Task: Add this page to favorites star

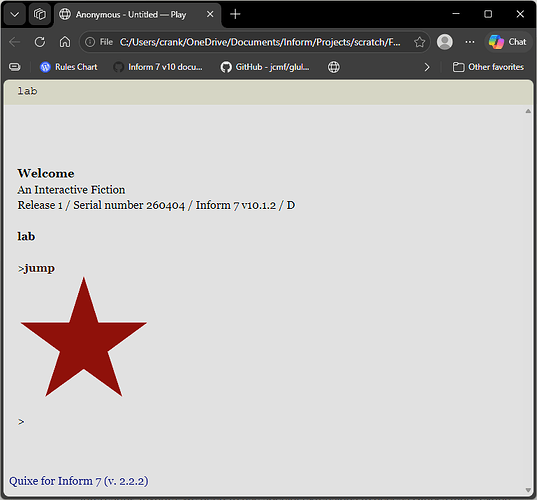Action: 419,42
